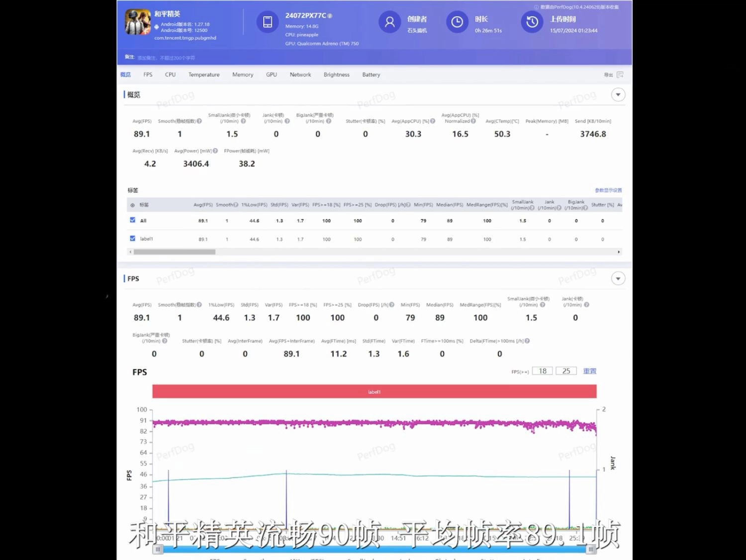746x560 pixels.
Task: Open the Network tab
Action: click(300, 75)
